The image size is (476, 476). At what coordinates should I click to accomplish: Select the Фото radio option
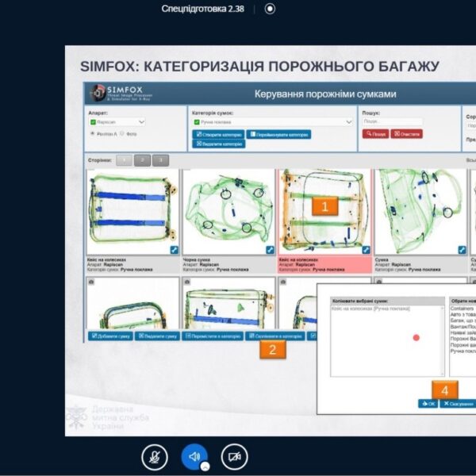point(122,133)
